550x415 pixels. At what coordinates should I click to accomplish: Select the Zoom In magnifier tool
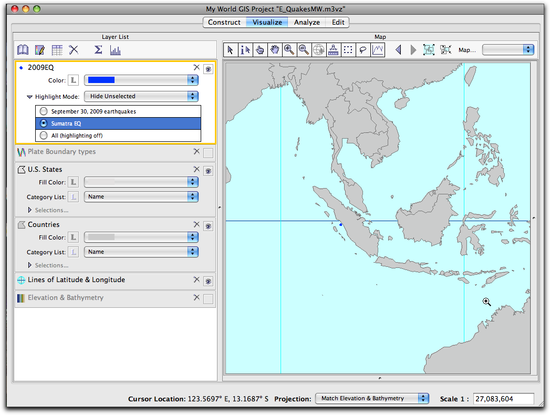(289, 50)
